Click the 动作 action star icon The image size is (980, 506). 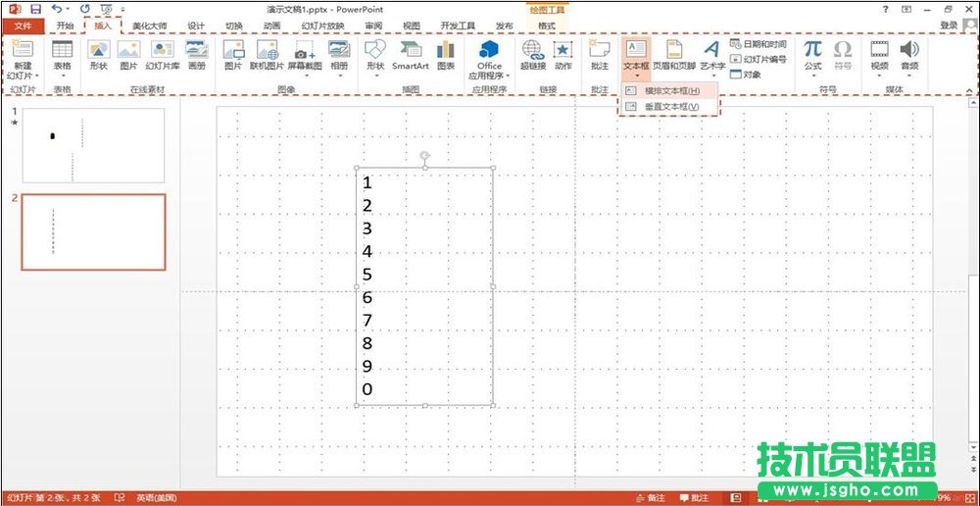(563, 54)
